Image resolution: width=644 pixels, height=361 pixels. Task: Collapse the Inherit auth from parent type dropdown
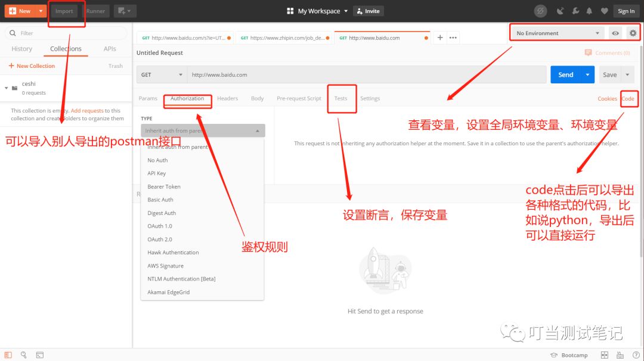[203, 130]
